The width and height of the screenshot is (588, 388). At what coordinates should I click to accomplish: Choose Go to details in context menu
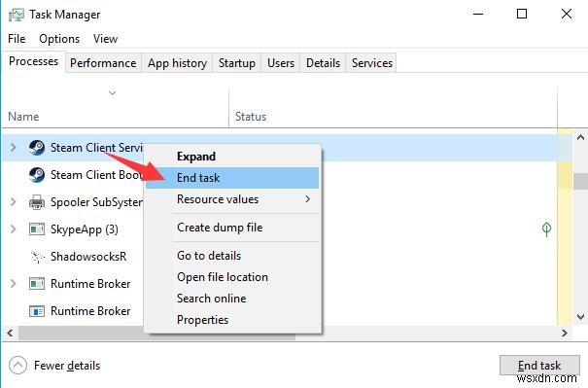(x=232, y=256)
